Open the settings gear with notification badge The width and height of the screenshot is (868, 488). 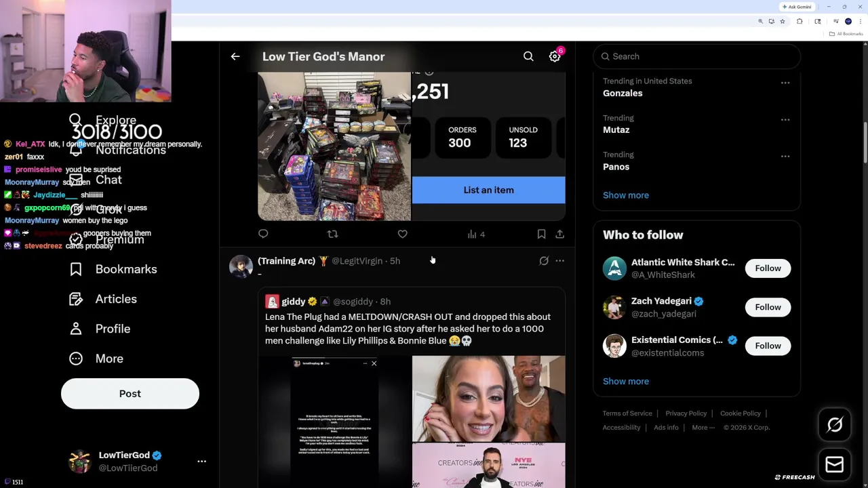(555, 56)
